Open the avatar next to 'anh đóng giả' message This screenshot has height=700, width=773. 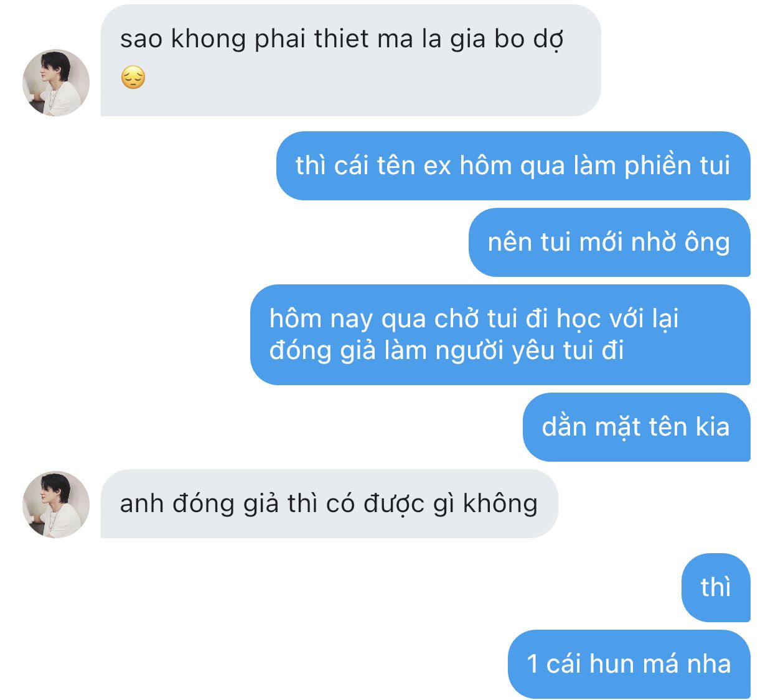[x=56, y=504]
